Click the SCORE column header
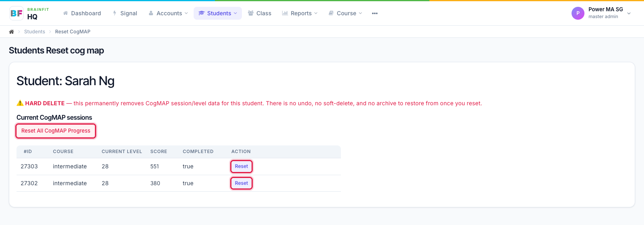The width and height of the screenshot is (644, 225). point(159,151)
